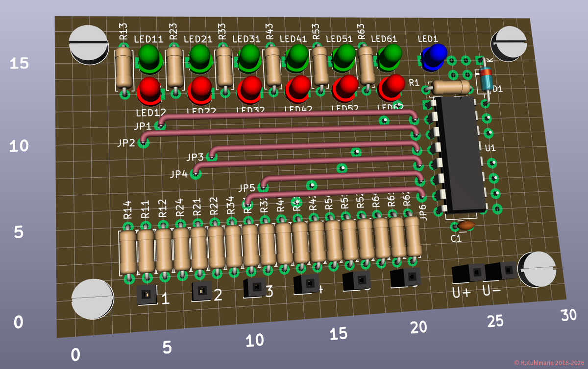Click the top-left mounting screw
Screen dimensions: 588x369
pyautogui.click(x=89, y=44)
